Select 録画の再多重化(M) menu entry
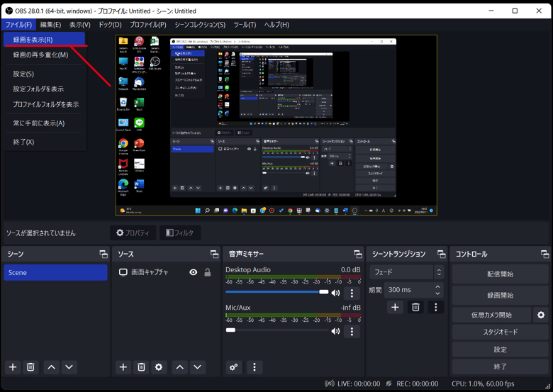Screen dimensions: 553x392 click(45, 55)
